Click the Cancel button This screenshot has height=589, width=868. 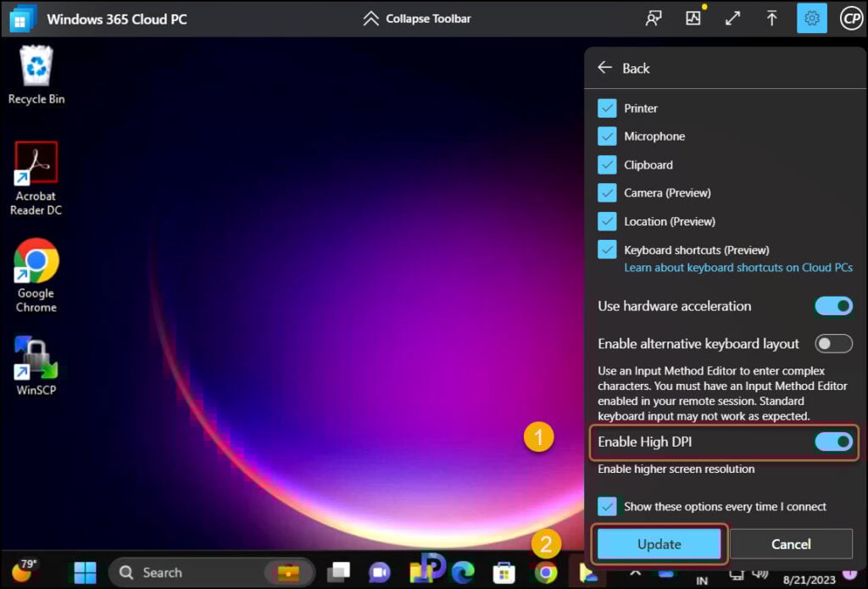coord(791,544)
